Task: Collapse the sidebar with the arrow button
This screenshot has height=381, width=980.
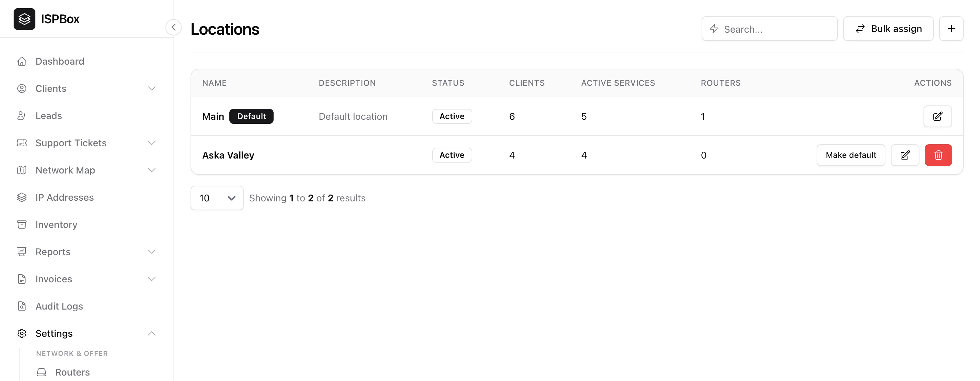Action: 174,27
